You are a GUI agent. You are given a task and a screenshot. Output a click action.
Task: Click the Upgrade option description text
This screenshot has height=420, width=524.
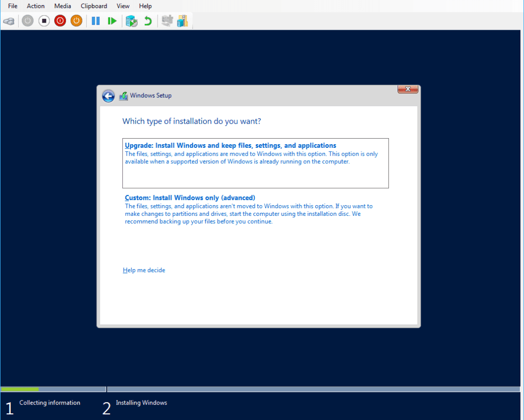[251, 158]
